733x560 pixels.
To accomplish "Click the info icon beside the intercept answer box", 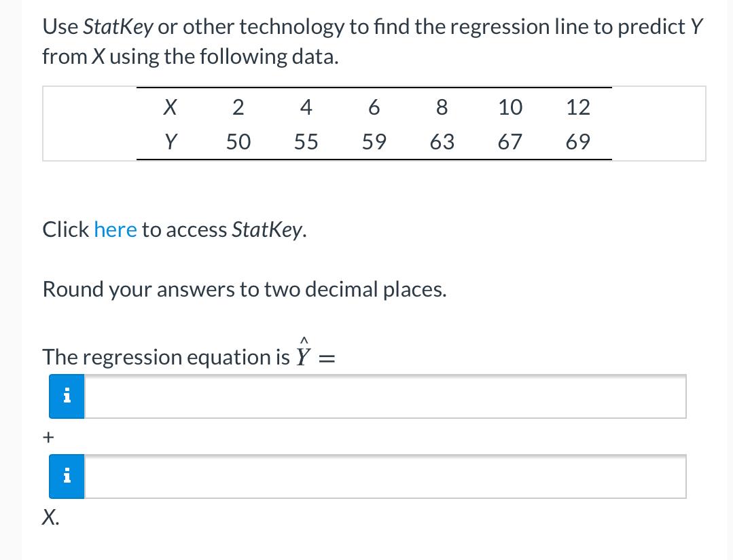I will pos(66,396).
